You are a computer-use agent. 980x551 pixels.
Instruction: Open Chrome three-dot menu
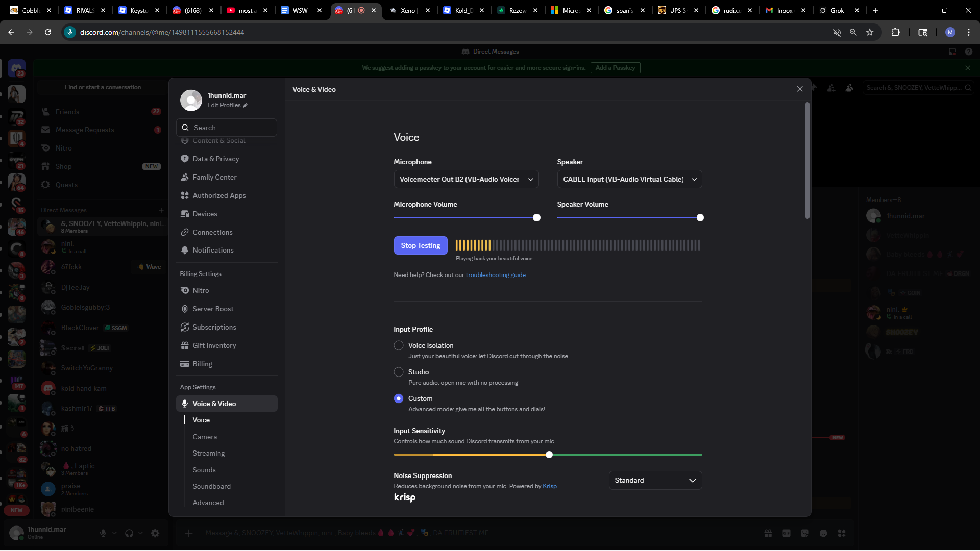(969, 32)
